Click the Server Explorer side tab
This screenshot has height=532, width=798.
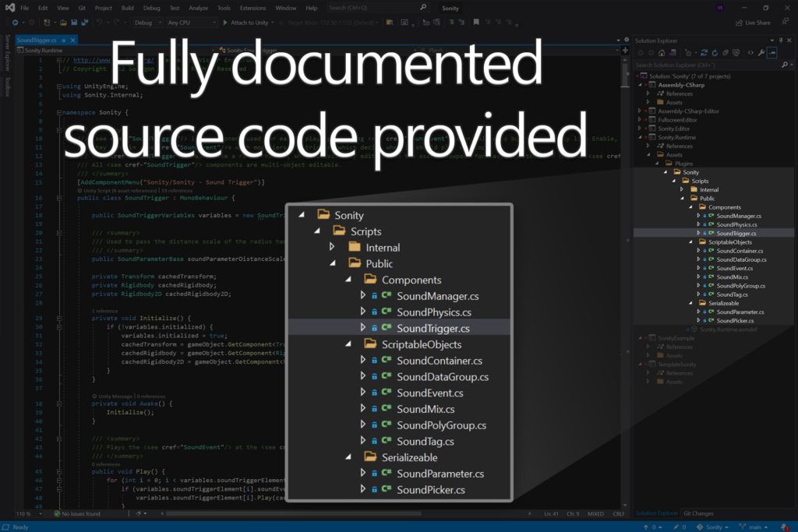pyautogui.click(x=7, y=53)
